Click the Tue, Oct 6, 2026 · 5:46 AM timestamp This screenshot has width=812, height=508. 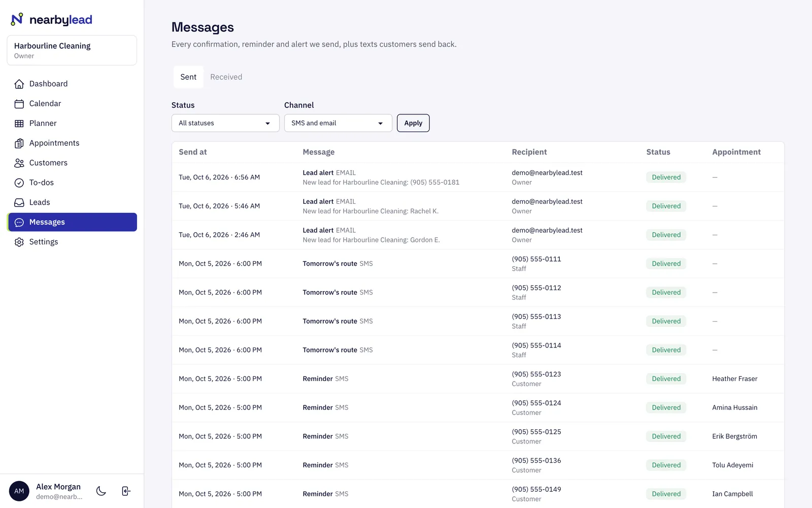pos(219,206)
